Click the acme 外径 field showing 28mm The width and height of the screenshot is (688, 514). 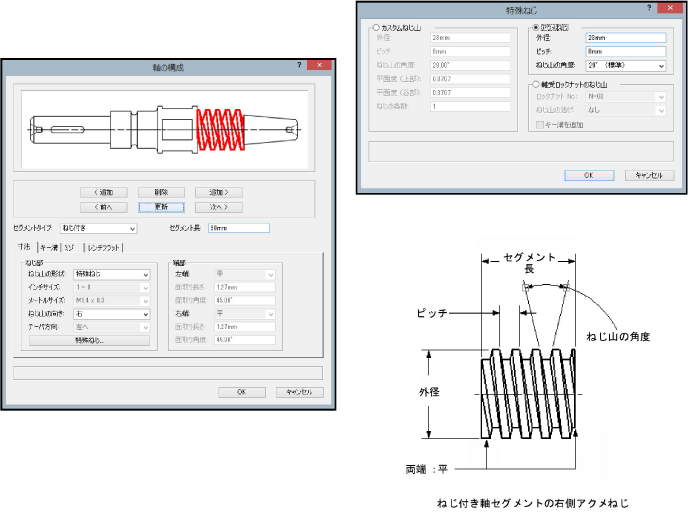(625, 38)
